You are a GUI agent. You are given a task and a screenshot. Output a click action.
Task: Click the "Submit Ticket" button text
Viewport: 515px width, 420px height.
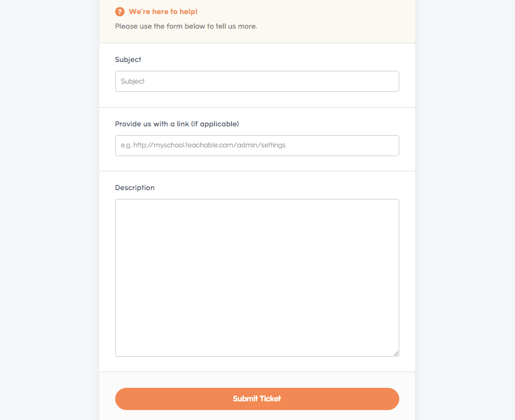click(x=257, y=398)
